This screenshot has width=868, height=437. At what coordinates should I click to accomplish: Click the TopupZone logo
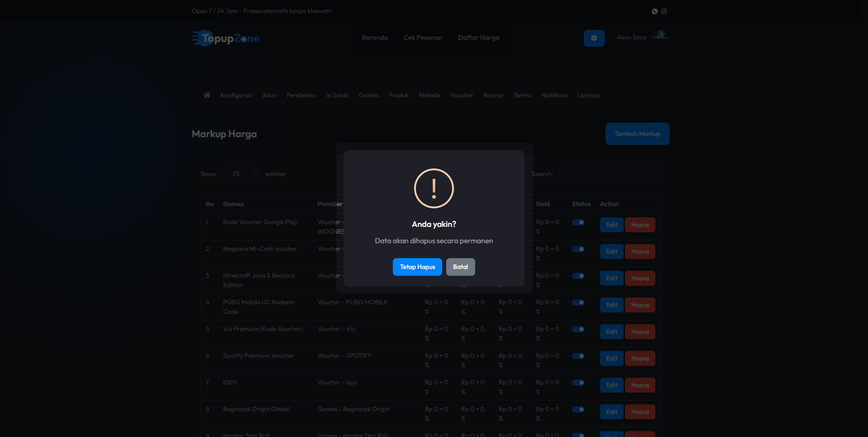225,38
